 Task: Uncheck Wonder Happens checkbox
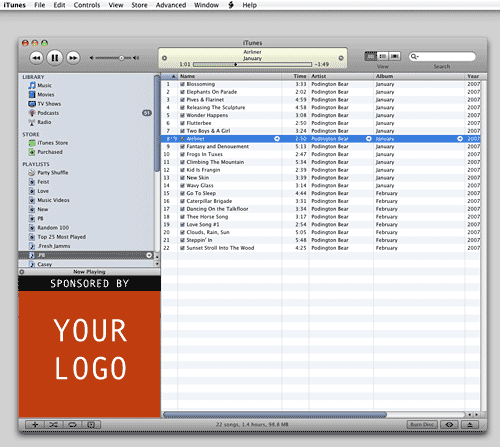(x=182, y=115)
